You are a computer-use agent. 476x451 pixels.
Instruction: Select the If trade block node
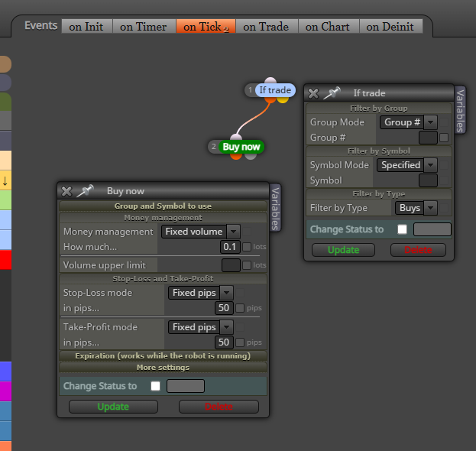(x=275, y=90)
